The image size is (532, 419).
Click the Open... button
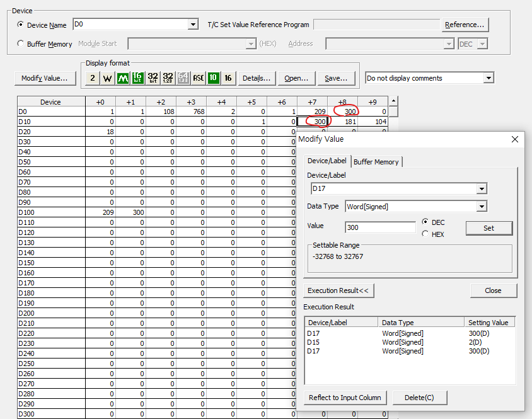click(x=296, y=78)
